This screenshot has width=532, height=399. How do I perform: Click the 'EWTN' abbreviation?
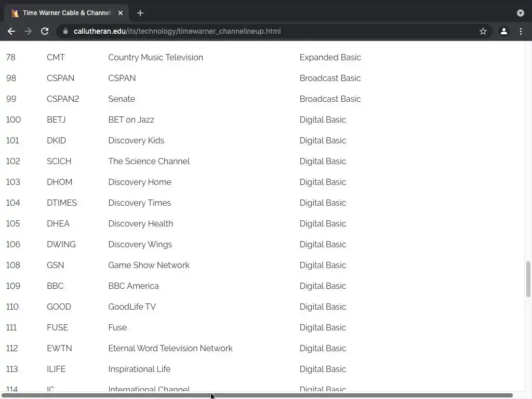[59, 348]
